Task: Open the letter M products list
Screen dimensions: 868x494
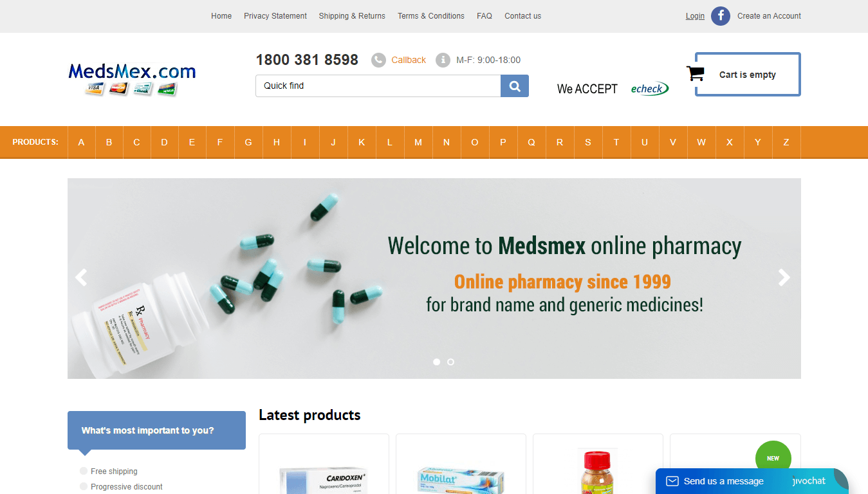Action: click(418, 142)
